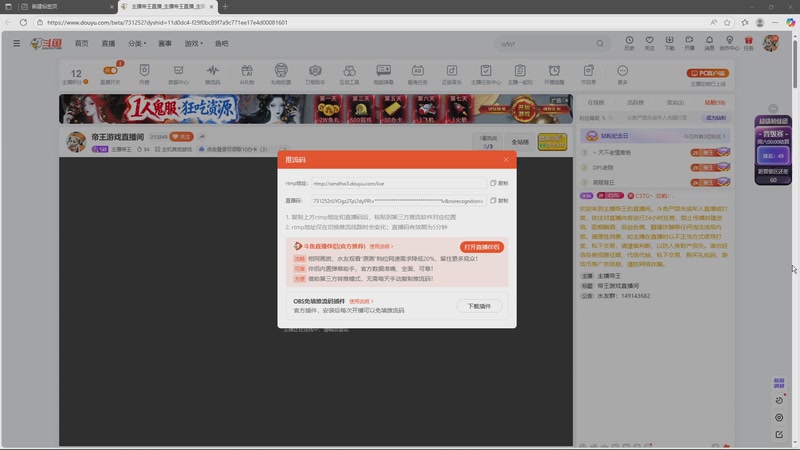Click the Douyu logo

[x=46, y=44]
